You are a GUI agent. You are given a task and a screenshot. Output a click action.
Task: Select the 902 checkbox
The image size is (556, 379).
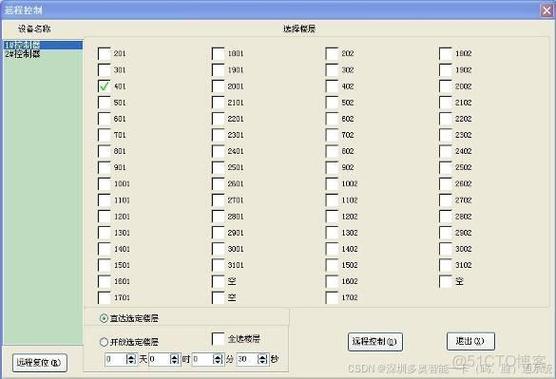(332, 168)
